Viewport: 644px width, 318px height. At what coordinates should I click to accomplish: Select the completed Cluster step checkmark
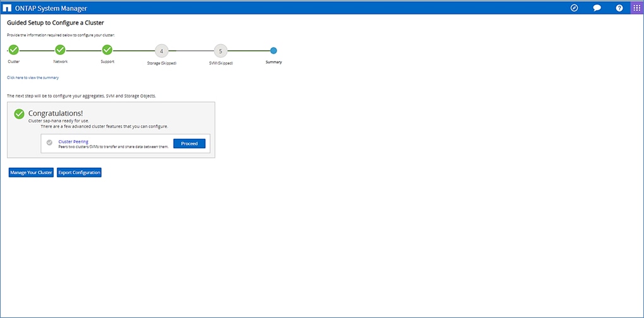point(13,50)
